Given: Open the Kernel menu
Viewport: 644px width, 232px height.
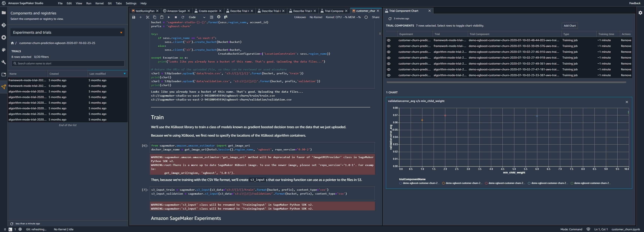Looking at the screenshot, I should 99,3.
